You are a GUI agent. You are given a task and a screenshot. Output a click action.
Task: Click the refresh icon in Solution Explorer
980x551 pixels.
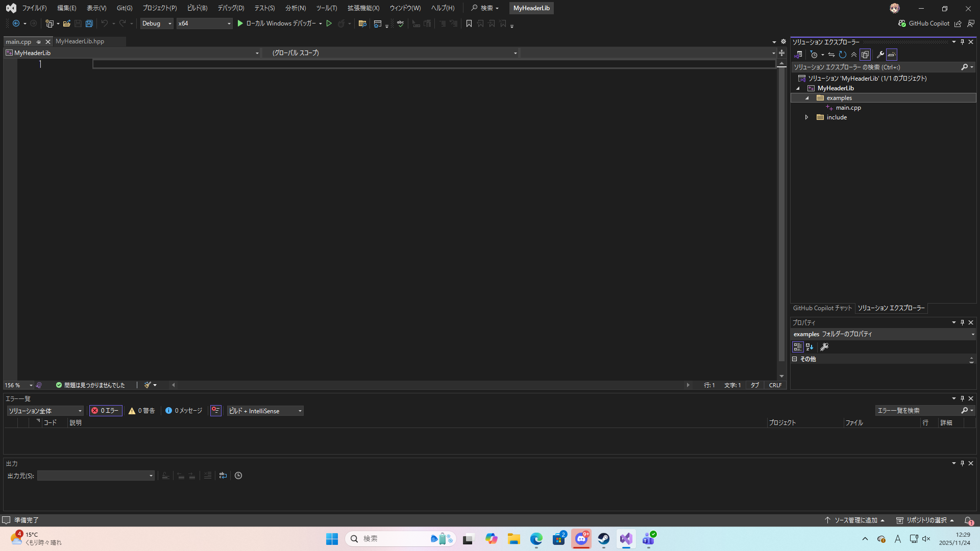click(x=843, y=55)
